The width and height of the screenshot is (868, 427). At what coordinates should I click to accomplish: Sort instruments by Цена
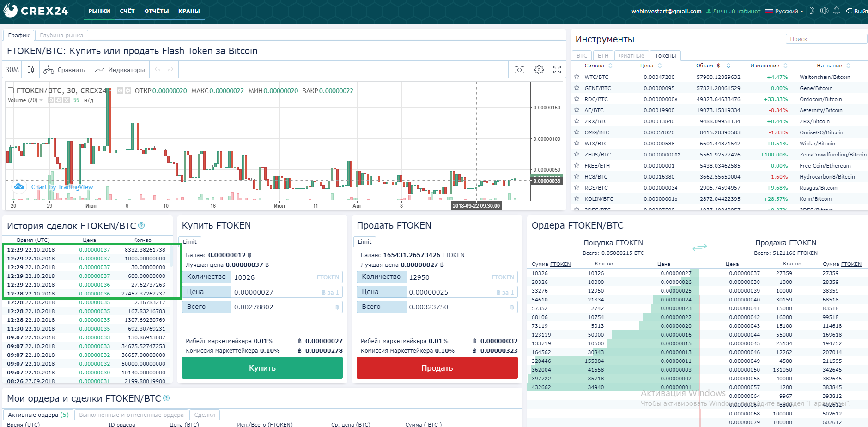[x=651, y=66]
